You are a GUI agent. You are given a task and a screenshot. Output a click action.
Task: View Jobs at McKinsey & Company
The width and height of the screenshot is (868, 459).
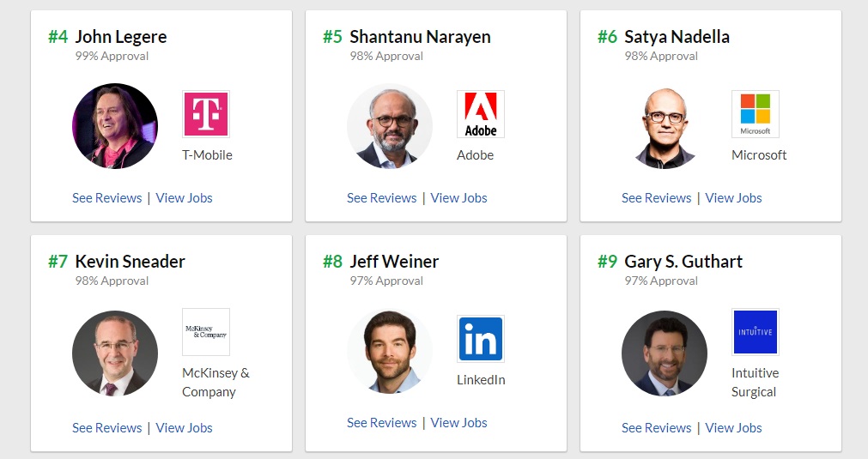[x=184, y=428]
